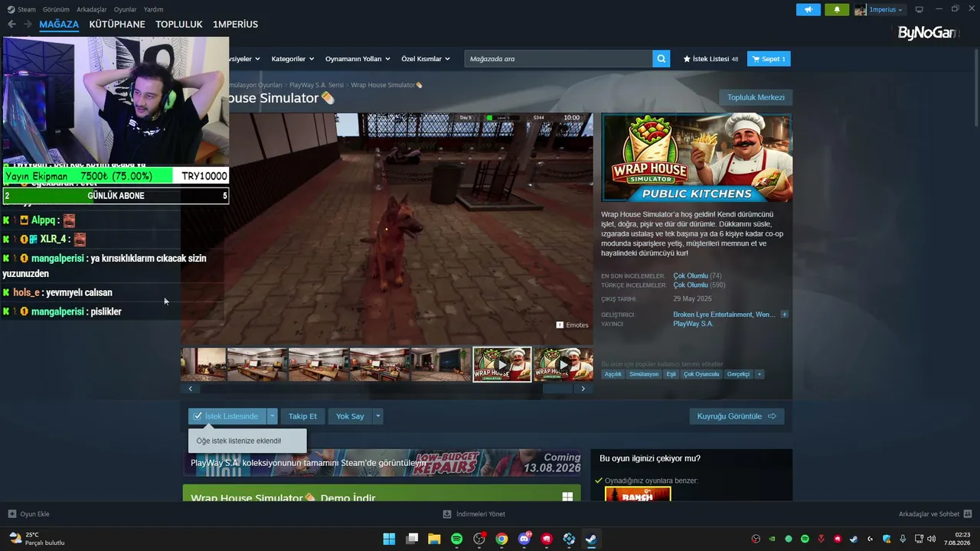980x551 pixels.
Task: Switch to the TOPLULUK tab
Action: pos(179,24)
